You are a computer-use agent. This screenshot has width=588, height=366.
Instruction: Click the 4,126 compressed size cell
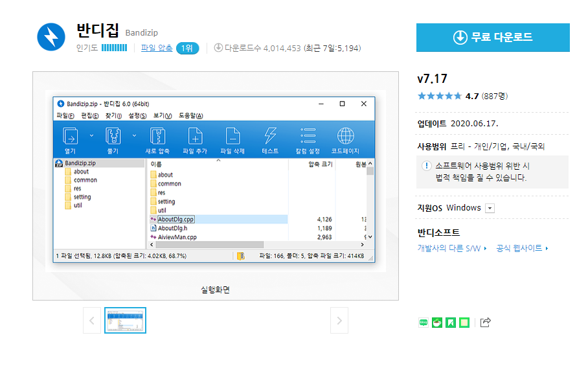pyautogui.click(x=324, y=220)
